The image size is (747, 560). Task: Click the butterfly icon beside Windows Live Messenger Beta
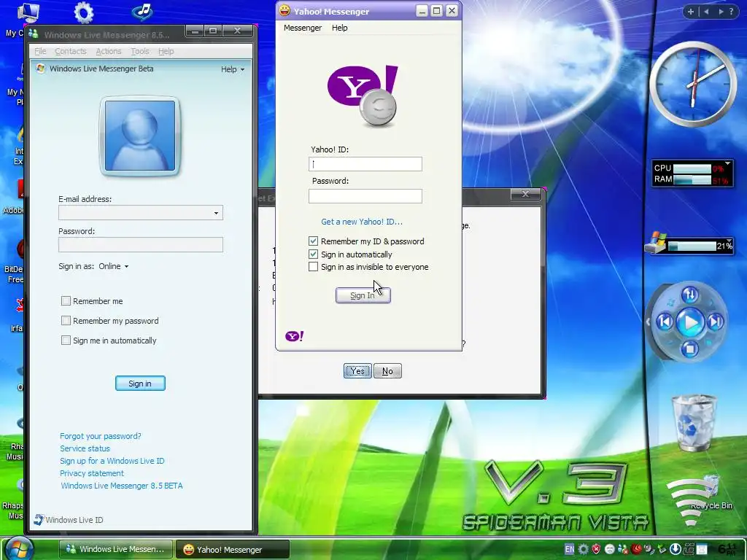pos(41,69)
